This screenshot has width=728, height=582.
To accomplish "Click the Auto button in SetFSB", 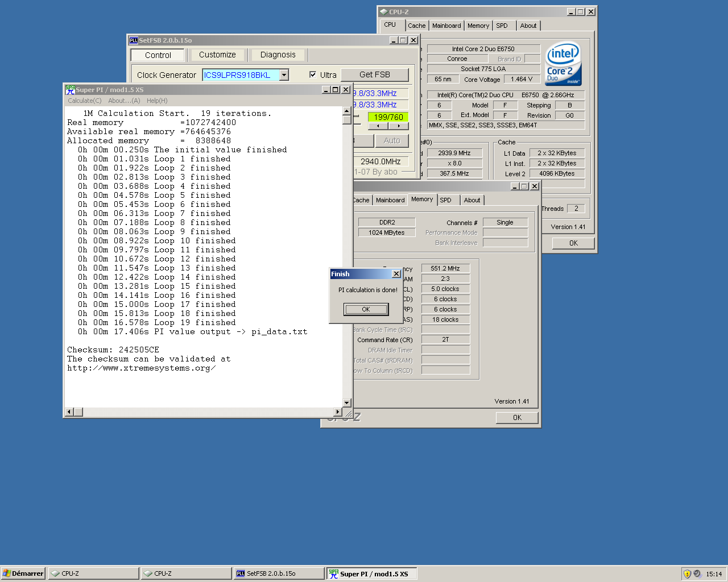I will 391,140.
